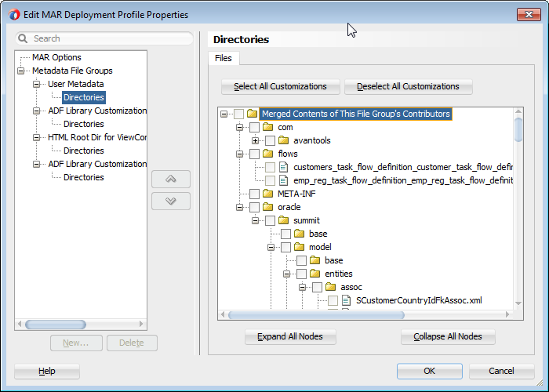Collapse the HTML Root Dir for ViewController node
The image size is (549, 392).
pos(36,137)
